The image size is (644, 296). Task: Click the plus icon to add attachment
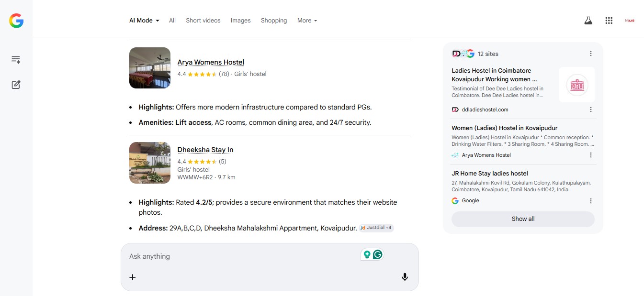pos(133,277)
